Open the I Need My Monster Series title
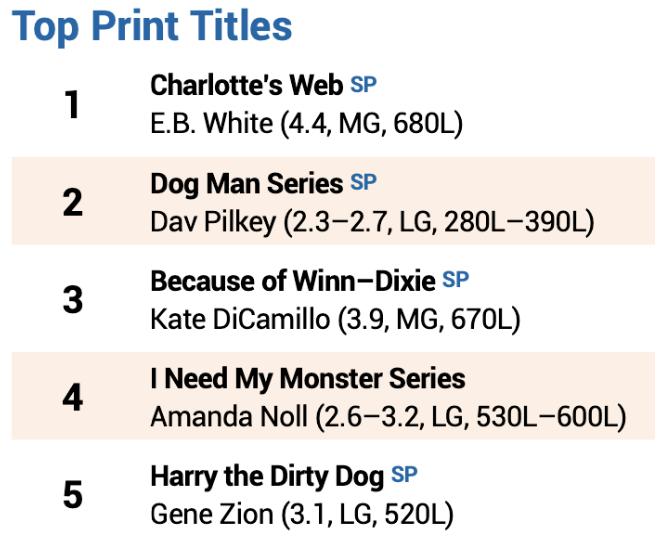657x536 pixels. (x=307, y=379)
